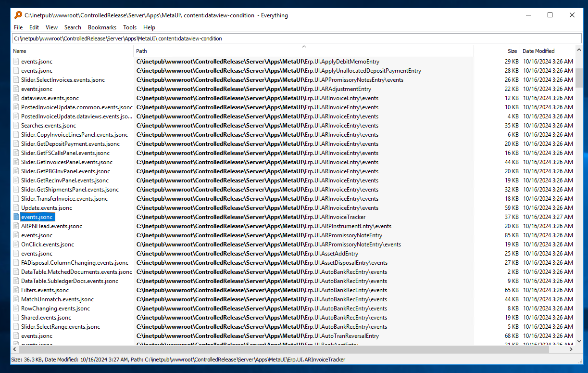The width and height of the screenshot is (588, 373).
Task: Select events.jsonc in Erp.UI.ARAdjustmentEntry
Action: coord(37,89)
